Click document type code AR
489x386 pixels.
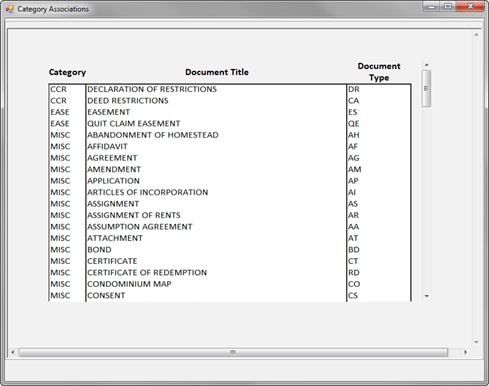click(353, 215)
